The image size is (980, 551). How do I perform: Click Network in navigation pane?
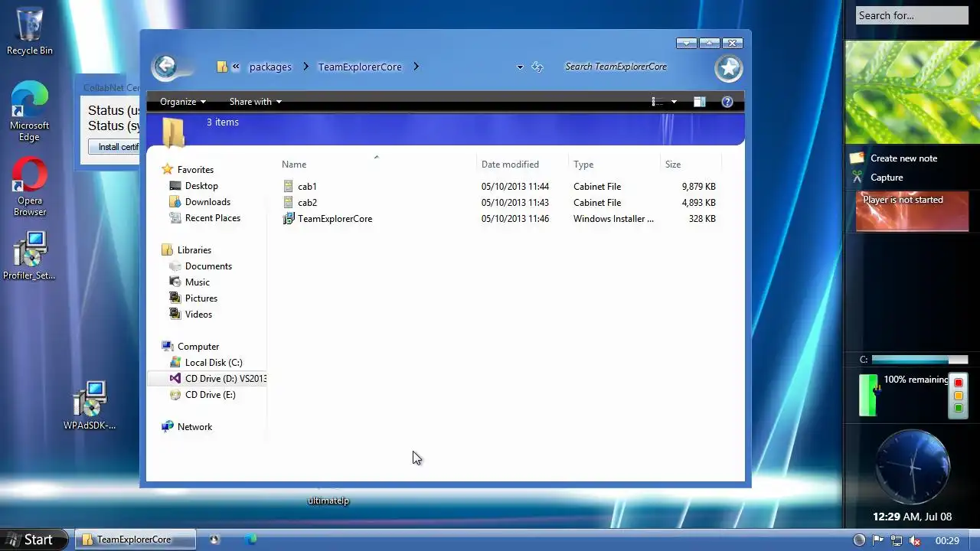point(194,427)
